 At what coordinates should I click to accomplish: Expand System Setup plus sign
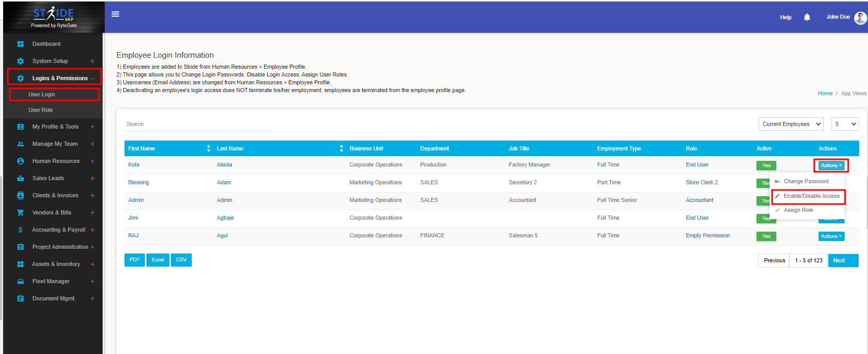(92, 61)
